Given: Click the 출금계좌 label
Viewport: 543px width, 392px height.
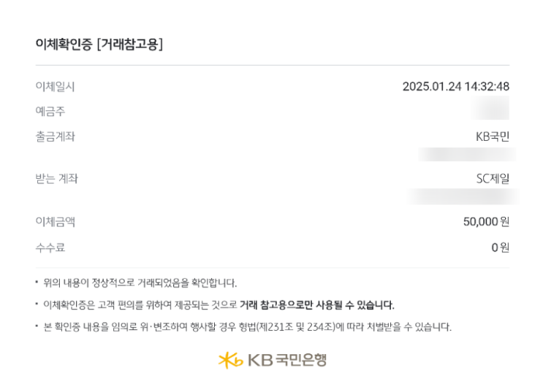Looking at the screenshot, I should [x=55, y=137].
